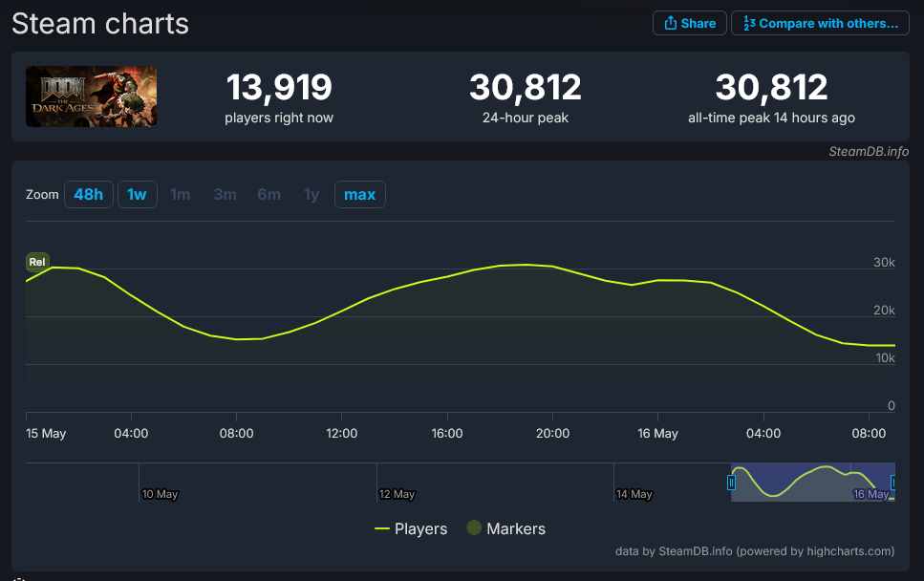This screenshot has width=924, height=581.
Task: Click the 15 May x-axis label
Action: point(46,433)
